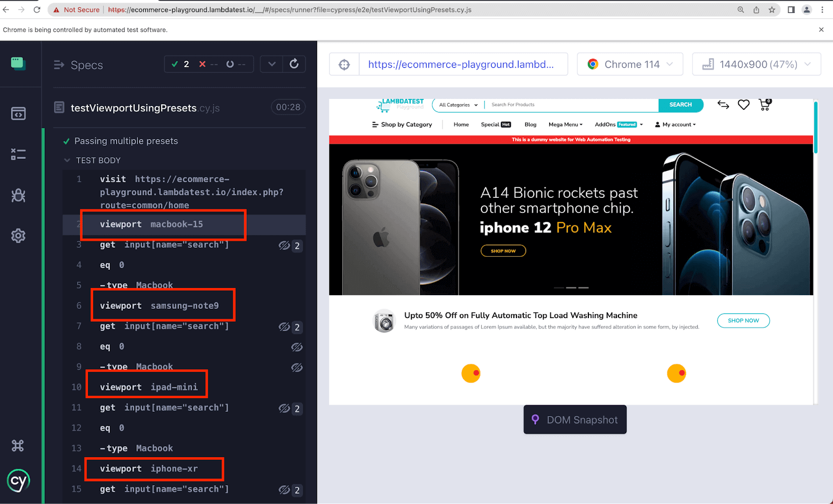Open the Runs list icon in sidebar
Image resolution: width=833 pixels, height=504 pixels.
(18, 154)
